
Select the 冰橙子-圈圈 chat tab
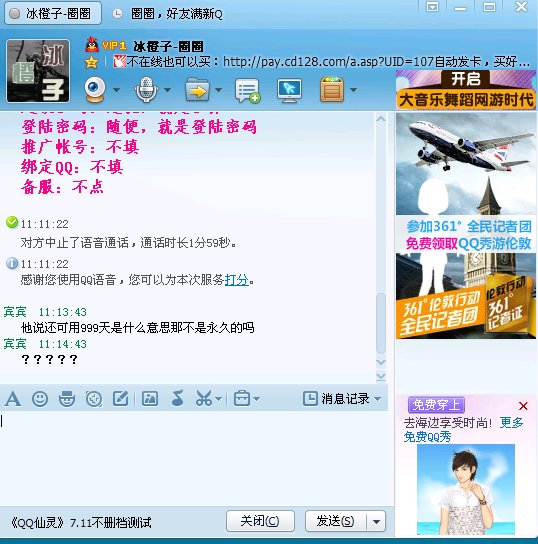[53, 14]
